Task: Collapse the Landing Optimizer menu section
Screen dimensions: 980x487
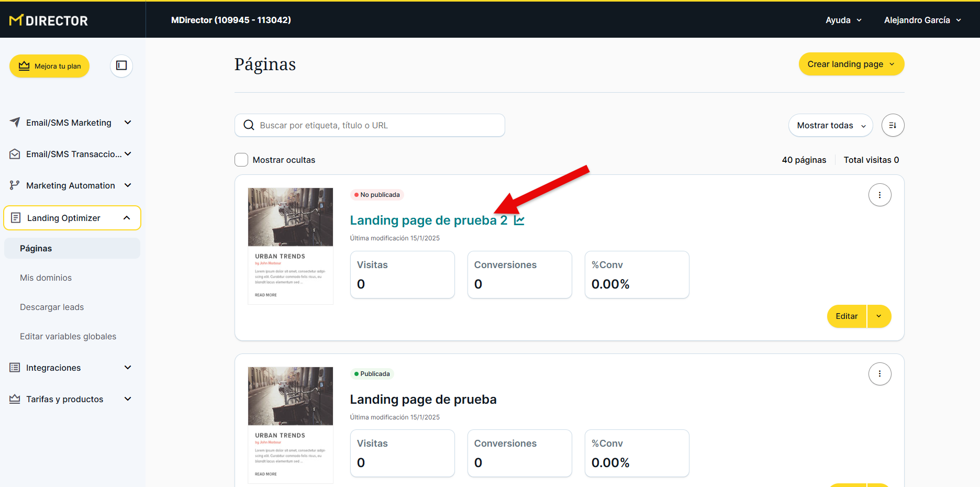Action: [127, 218]
